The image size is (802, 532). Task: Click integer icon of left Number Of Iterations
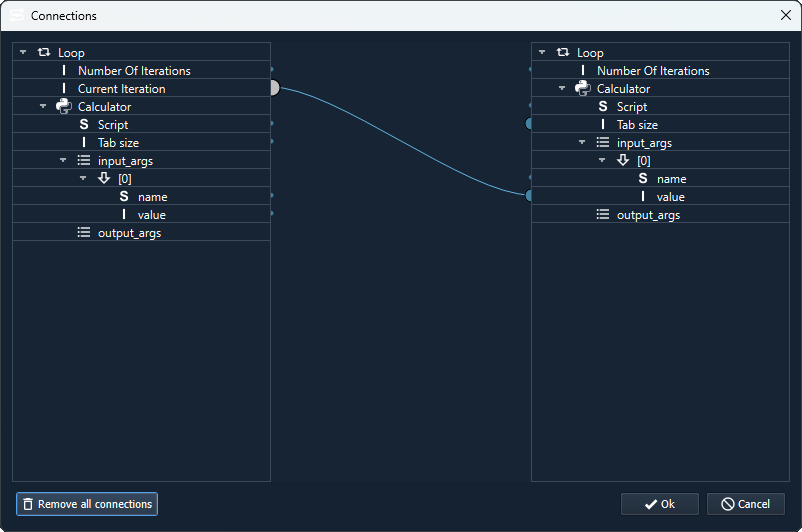pos(64,70)
